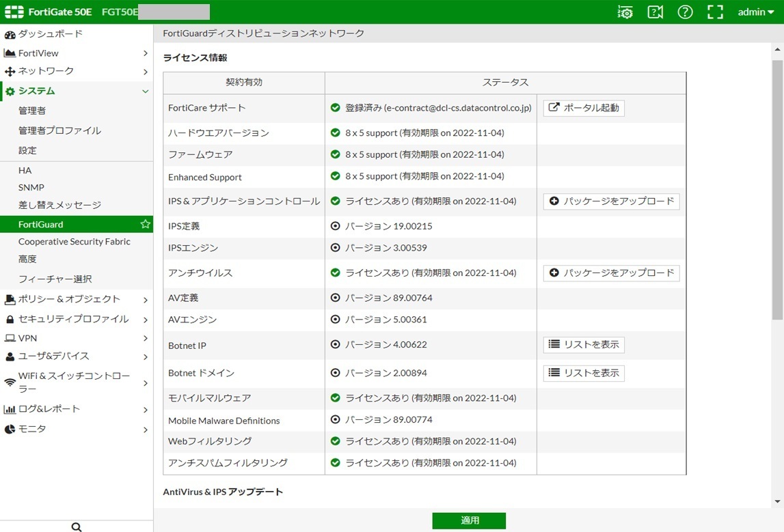Viewport: 784px width, 532px height.
Task: Click the VPN laptop icon
Action: [x=10, y=338]
